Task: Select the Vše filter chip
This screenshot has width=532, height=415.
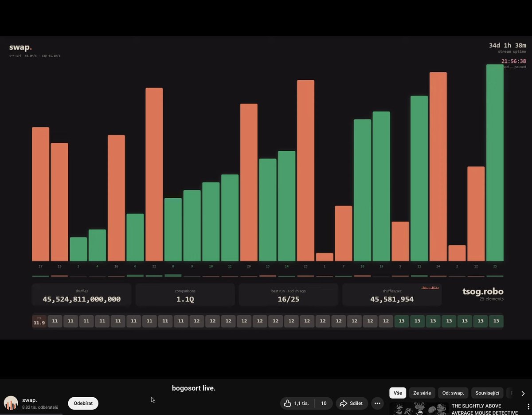Action: (398, 393)
